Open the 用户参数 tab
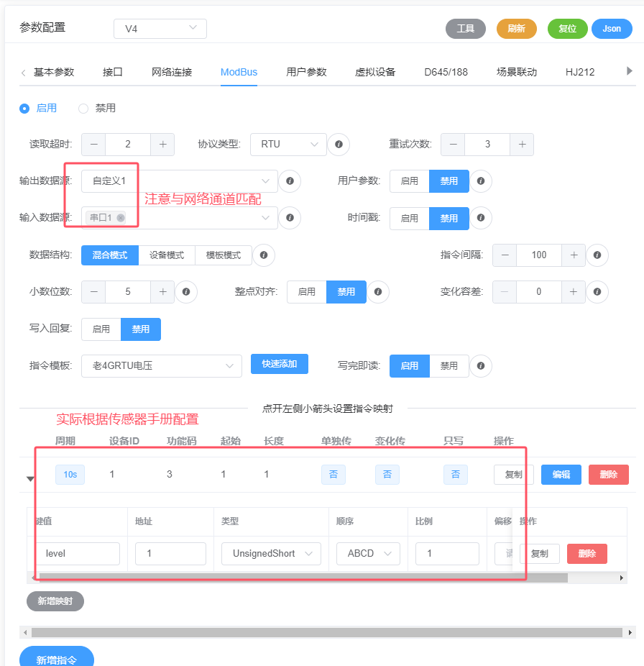The width and height of the screenshot is (644, 666). (x=306, y=72)
